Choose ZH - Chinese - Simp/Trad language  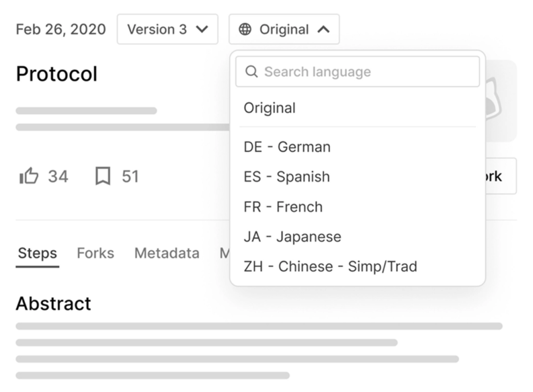tap(358, 266)
